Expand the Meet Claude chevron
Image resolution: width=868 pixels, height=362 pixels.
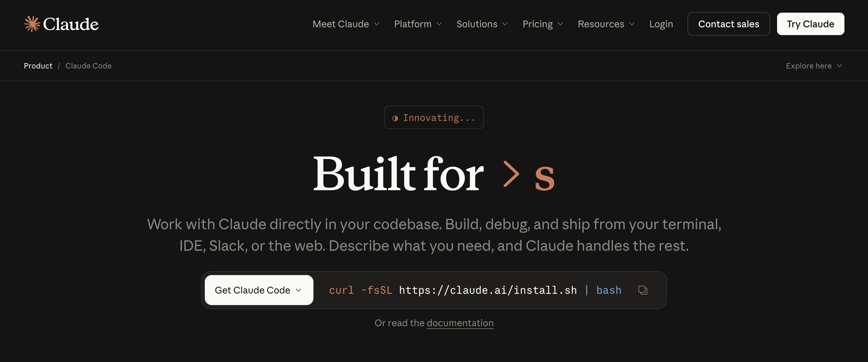(377, 24)
